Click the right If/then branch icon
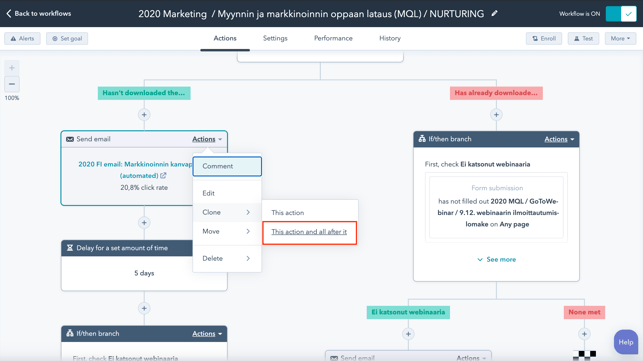643x361 pixels. click(422, 139)
